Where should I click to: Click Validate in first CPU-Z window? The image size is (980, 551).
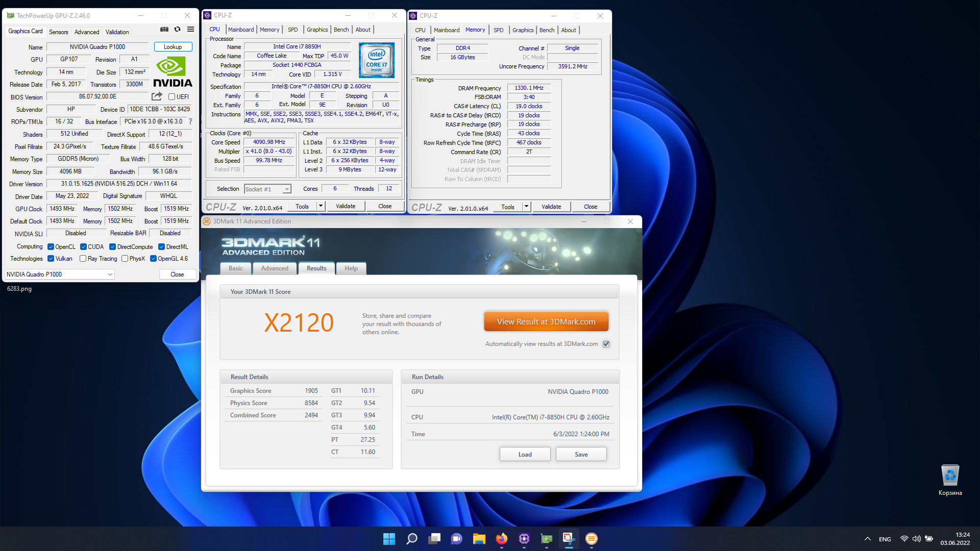tap(346, 207)
